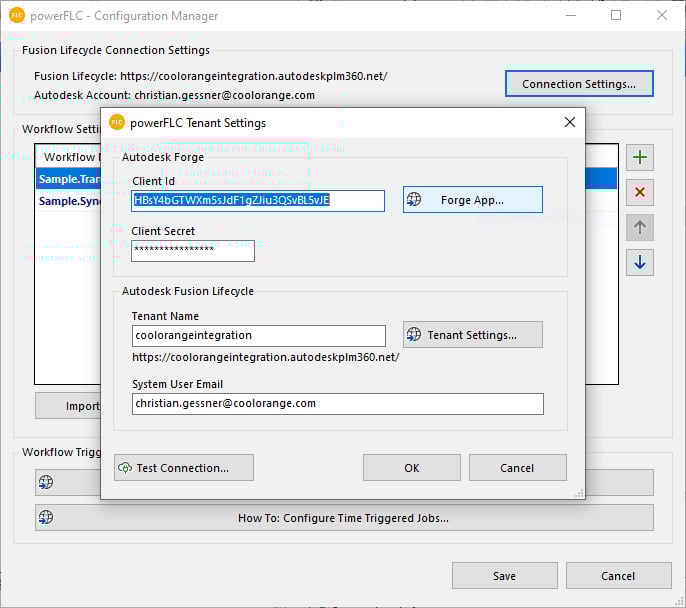686x608 pixels.
Task: Select the Sample.Sync workflow row
Action: tap(68, 200)
